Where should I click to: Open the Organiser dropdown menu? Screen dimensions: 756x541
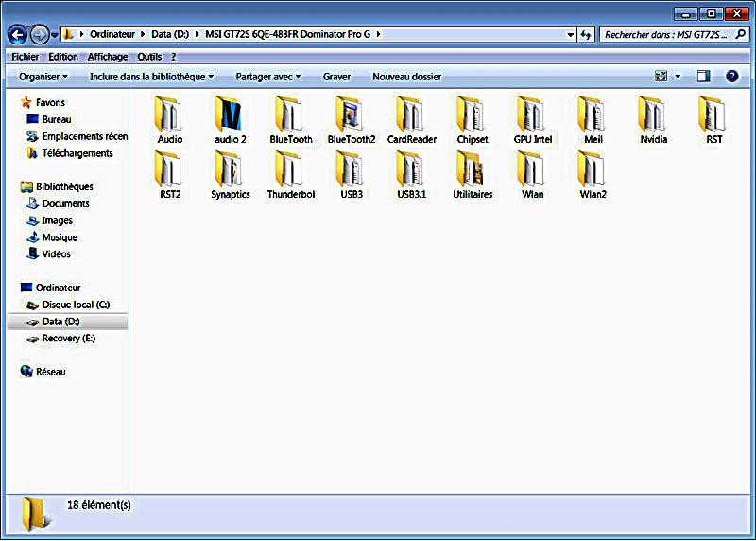pyautogui.click(x=43, y=77)
